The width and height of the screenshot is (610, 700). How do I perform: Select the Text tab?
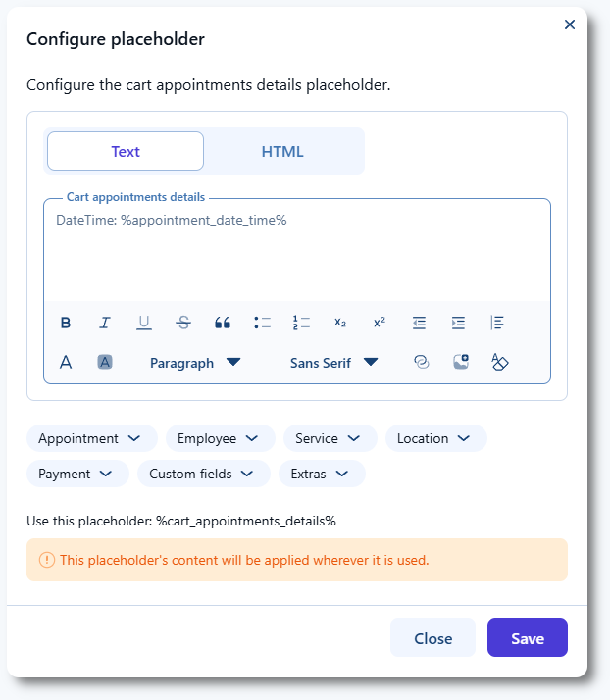point(126,151)
